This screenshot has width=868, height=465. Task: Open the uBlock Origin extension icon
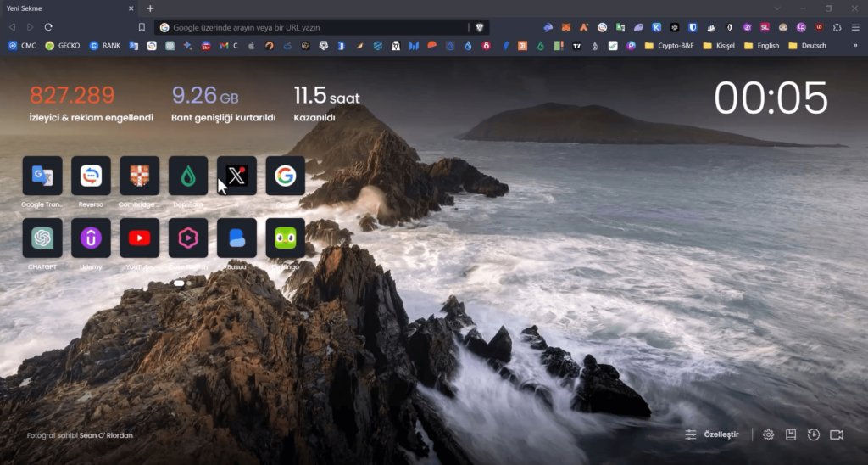820,27
